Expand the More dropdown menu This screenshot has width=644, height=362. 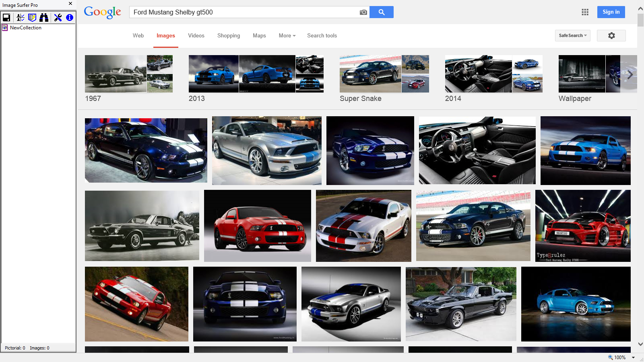(x=287, y=35)
